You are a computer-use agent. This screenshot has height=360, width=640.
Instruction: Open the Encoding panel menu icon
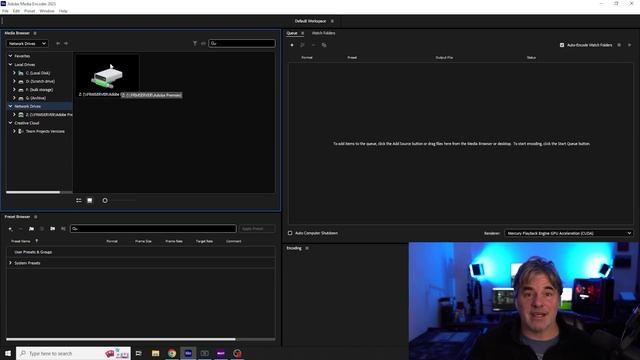[307, 248]
